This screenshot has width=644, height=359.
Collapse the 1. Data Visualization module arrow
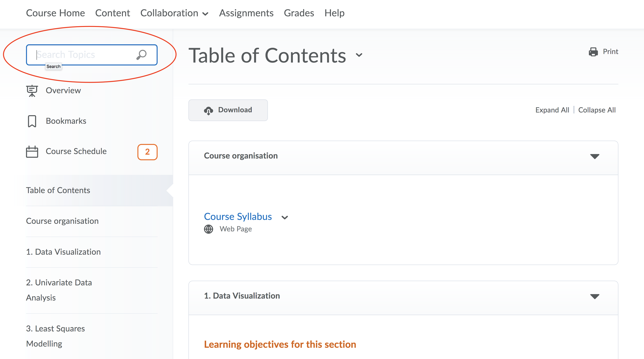coord(595,296)
